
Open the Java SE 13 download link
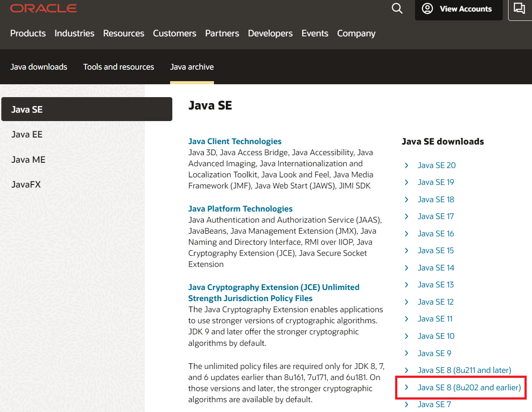[x=436, y=285]
